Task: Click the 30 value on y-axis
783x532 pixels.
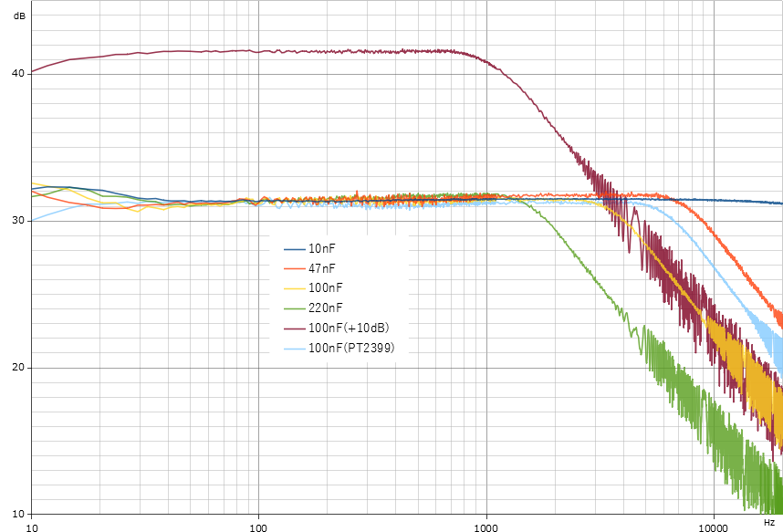Action: 18,220
